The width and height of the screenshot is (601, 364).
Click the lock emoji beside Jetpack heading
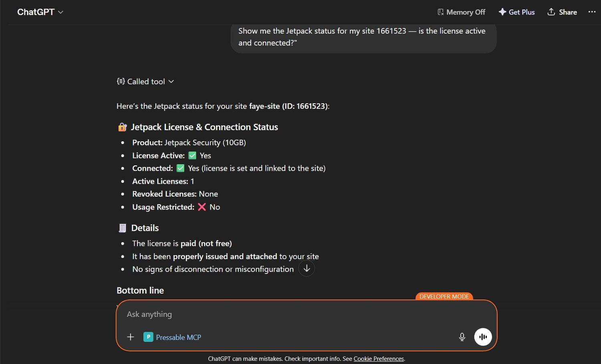[x=123, y=127]
